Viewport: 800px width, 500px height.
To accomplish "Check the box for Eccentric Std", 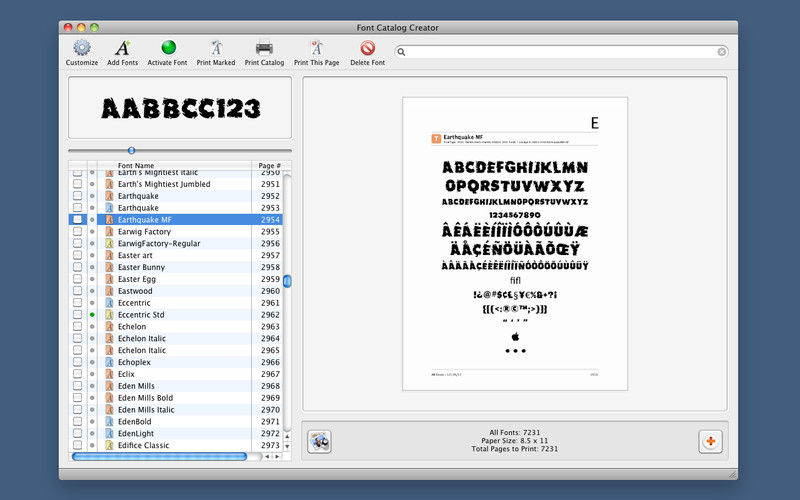I will 77,314.
